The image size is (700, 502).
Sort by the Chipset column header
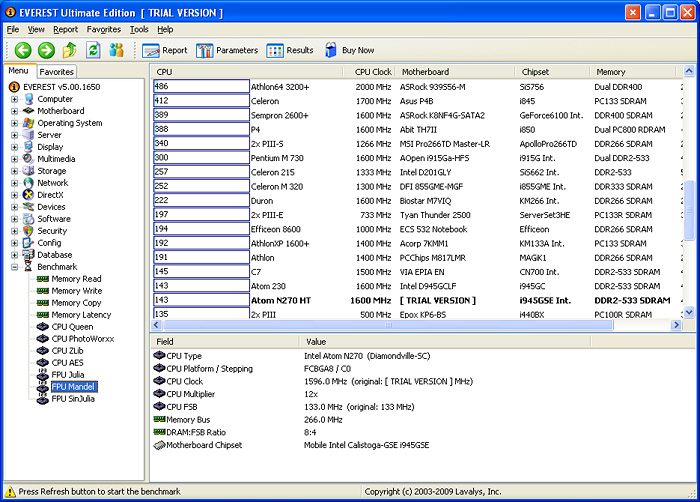tap(552, 72)
